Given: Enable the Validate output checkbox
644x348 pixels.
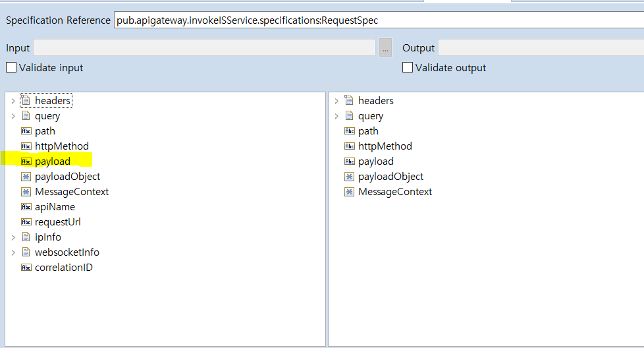Looking at the screenshot, I should tap(408, 67).
